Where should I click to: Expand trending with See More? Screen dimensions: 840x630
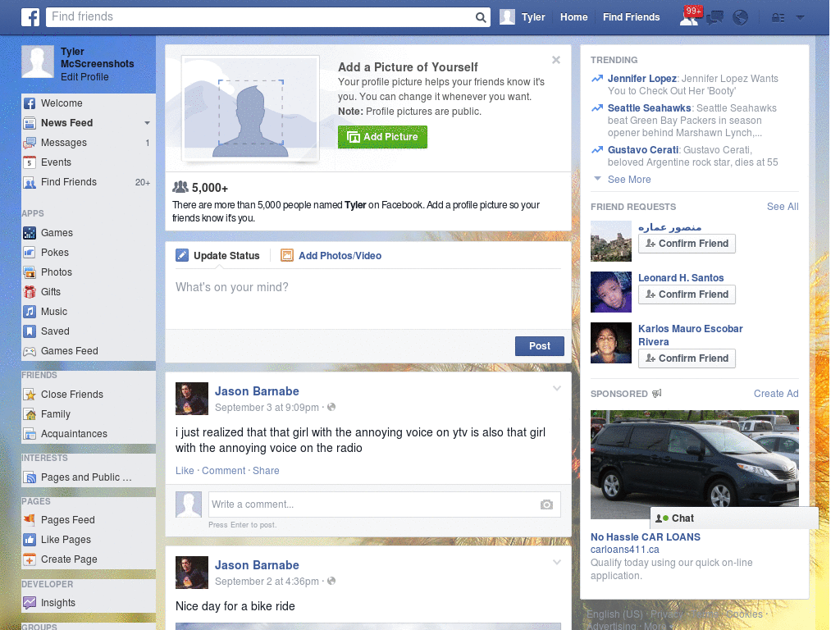629,180
